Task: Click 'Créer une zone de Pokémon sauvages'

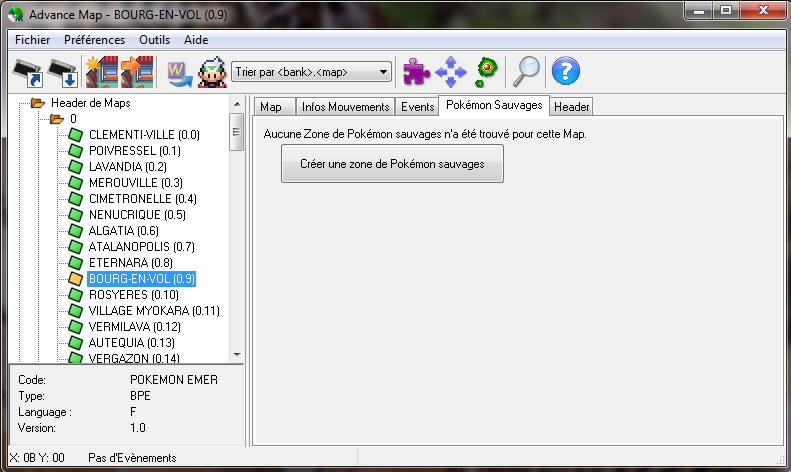Action: (x=392, y=164)
